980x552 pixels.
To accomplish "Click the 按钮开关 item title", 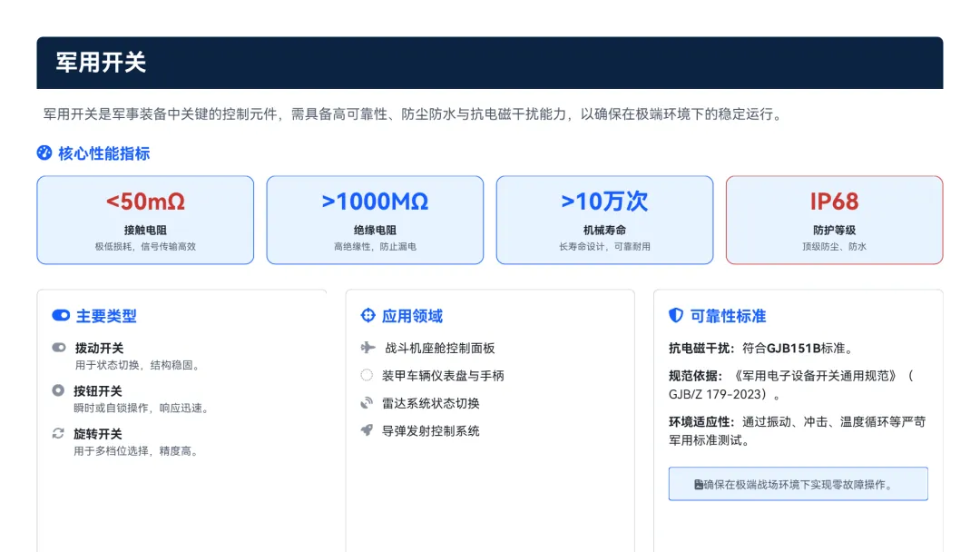I will (x=98, y=391).
